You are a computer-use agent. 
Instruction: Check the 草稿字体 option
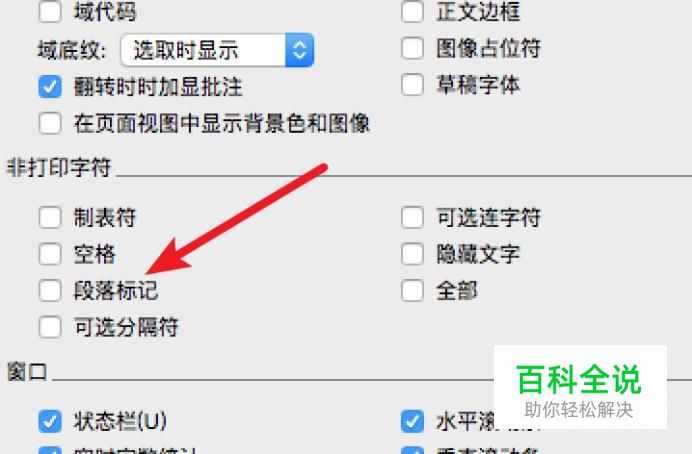coord(413,84)
